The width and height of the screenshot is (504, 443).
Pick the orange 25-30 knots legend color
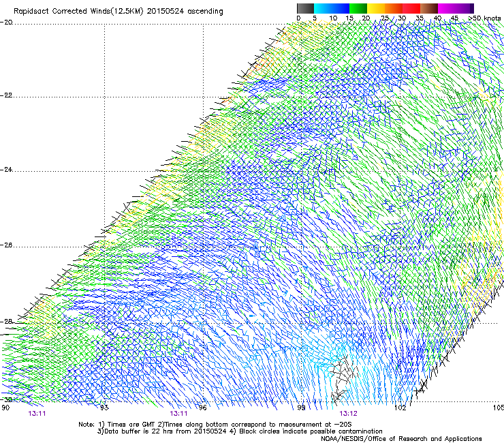(394, 8)
